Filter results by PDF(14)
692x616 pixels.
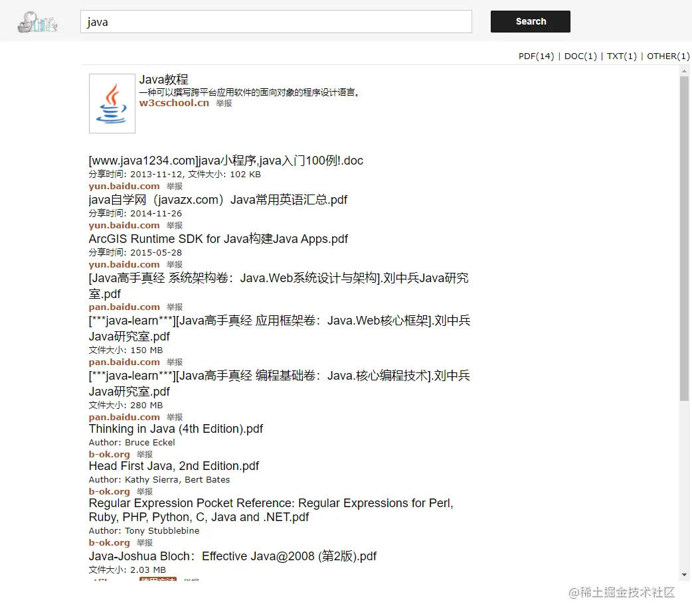click(536, 56)
